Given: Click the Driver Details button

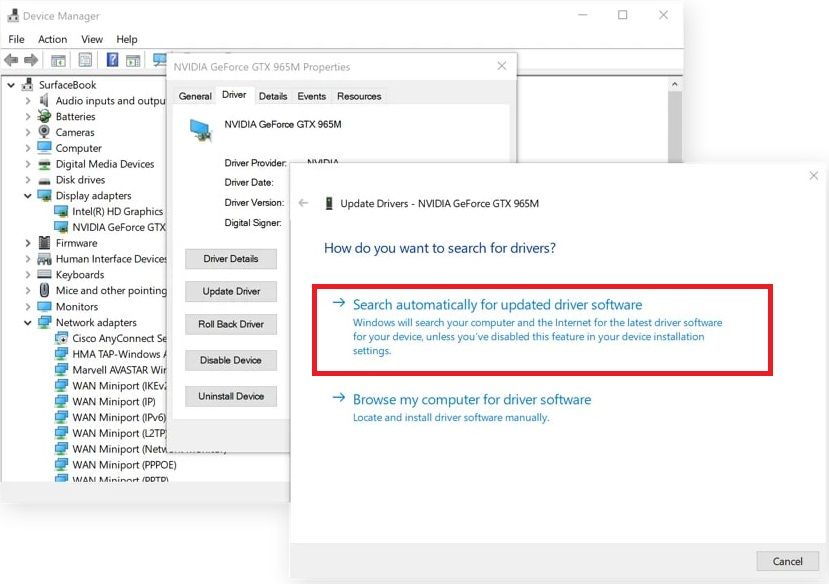Looking at the screenshot, I should click(x=231, y=259).
